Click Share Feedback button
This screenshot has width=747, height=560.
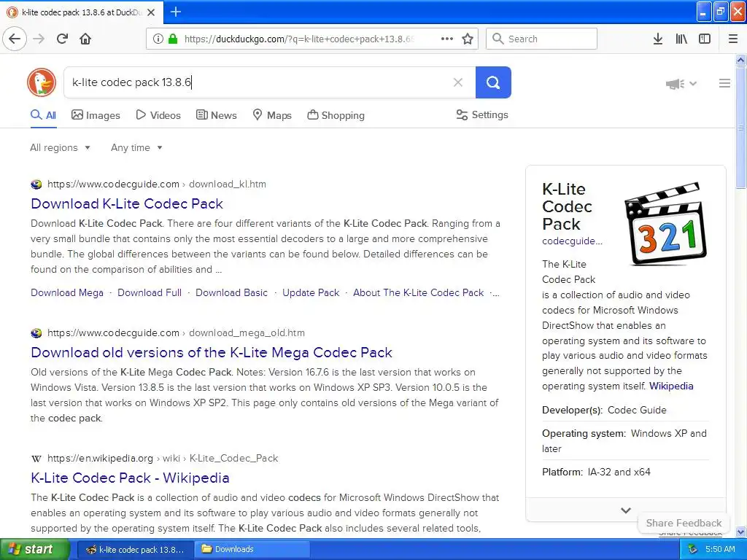684,523
